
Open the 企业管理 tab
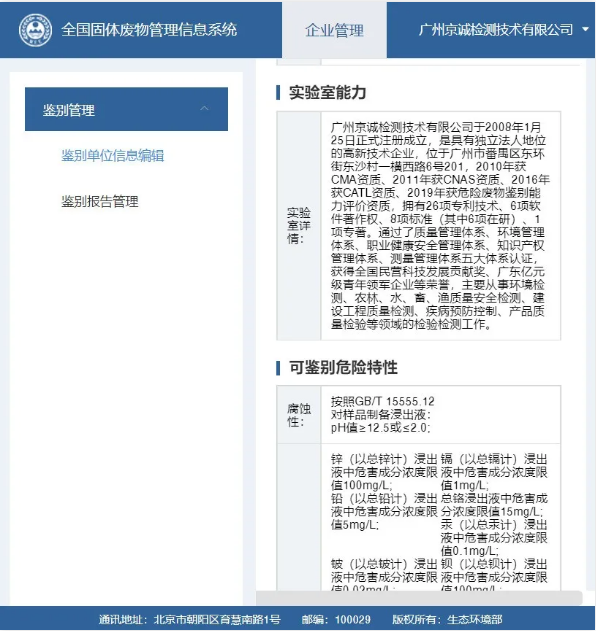pyautogui.click(x=334, y=30)
